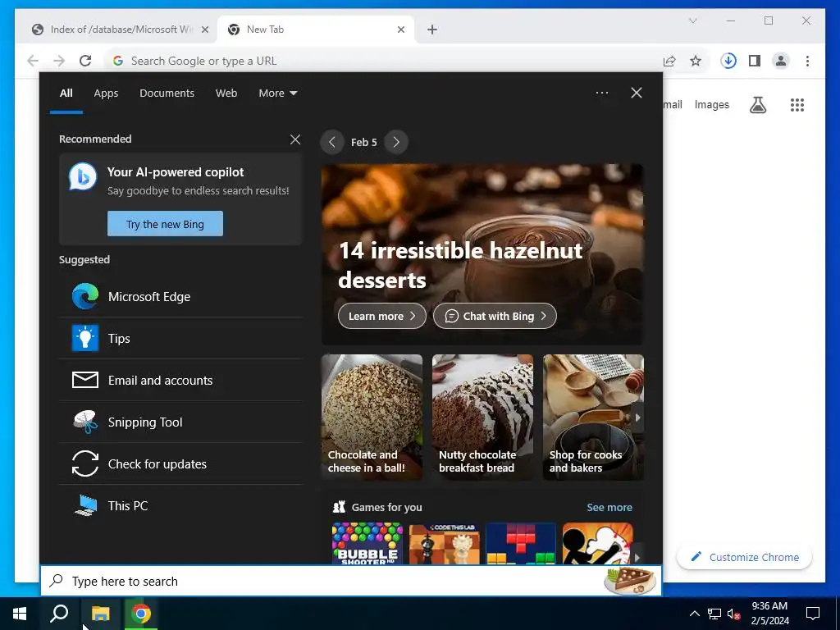Switch to the Web filter tab
840x630 pixels.
point(226,93)
